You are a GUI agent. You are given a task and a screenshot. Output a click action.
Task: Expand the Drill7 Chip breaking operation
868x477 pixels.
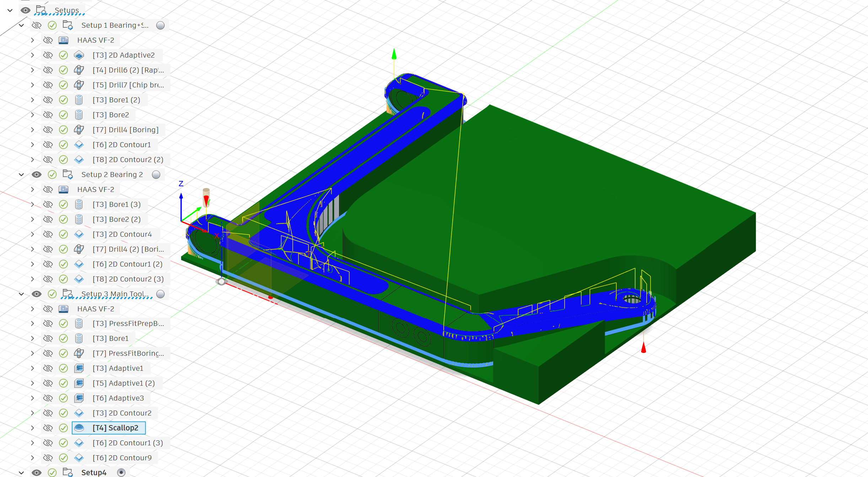click(x=32, y=85)
